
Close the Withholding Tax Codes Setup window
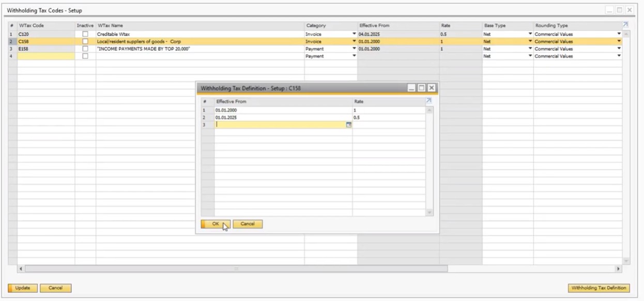[x=630, y=10]
